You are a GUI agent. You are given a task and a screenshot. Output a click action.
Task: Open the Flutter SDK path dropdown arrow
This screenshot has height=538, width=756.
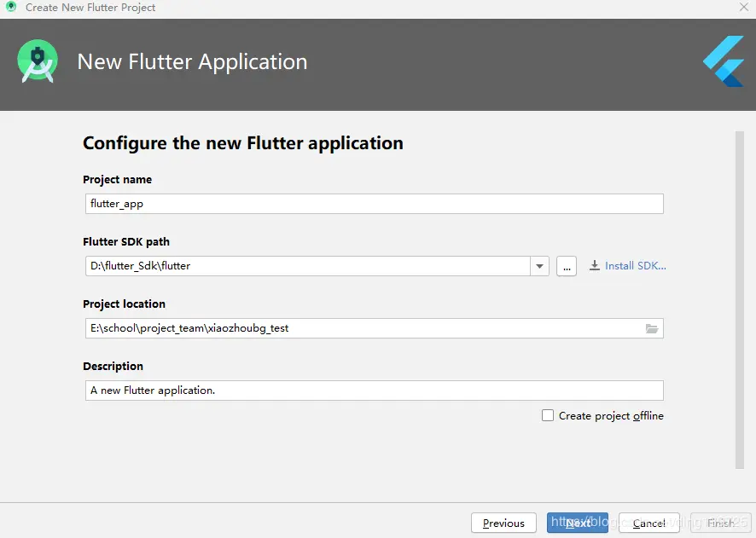539,266
